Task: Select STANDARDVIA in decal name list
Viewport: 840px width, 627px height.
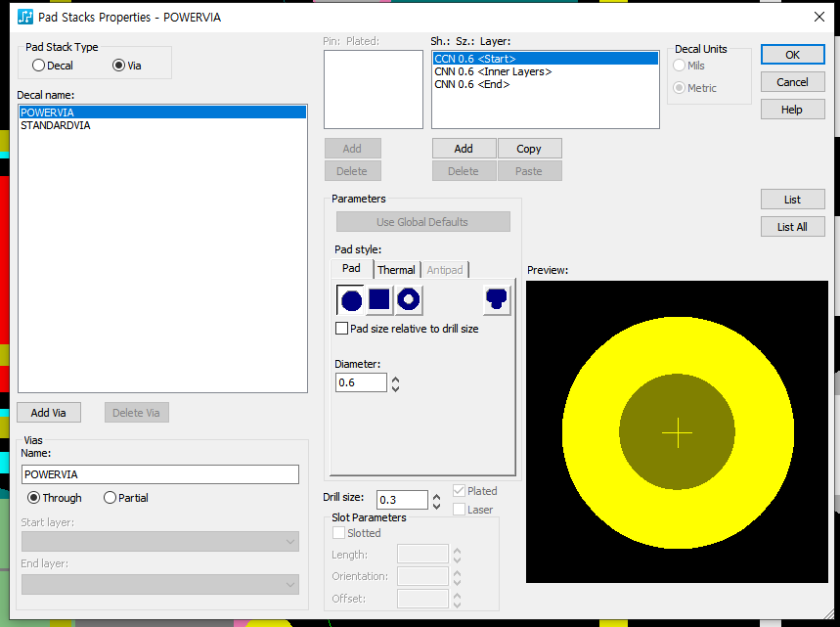Action: tap(56, 125)
